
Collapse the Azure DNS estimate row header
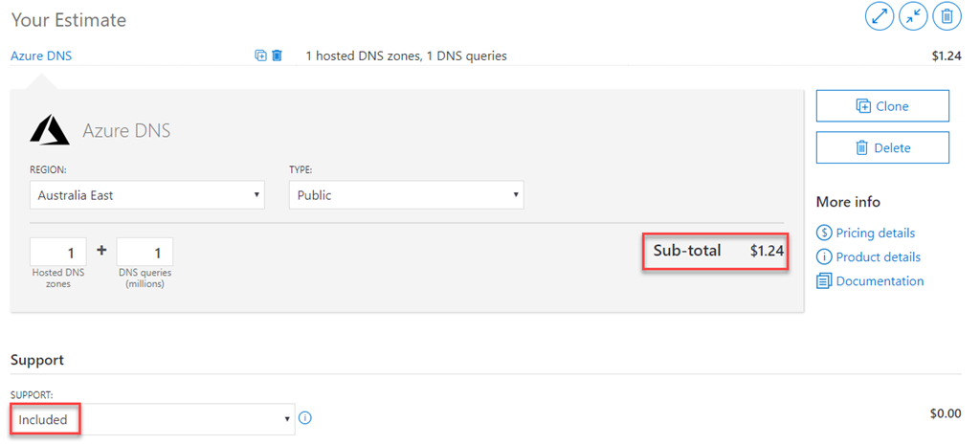[41, 56]
